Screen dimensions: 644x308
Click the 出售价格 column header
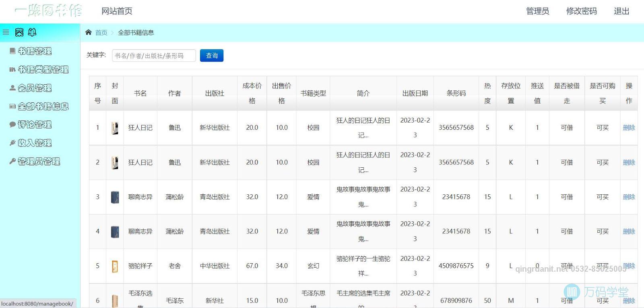(x=282, y=93)
